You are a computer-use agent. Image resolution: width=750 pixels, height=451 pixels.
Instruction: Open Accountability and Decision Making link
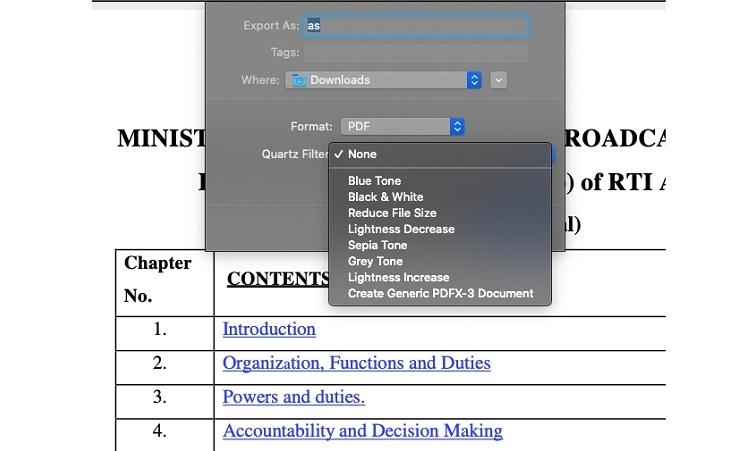363,431
